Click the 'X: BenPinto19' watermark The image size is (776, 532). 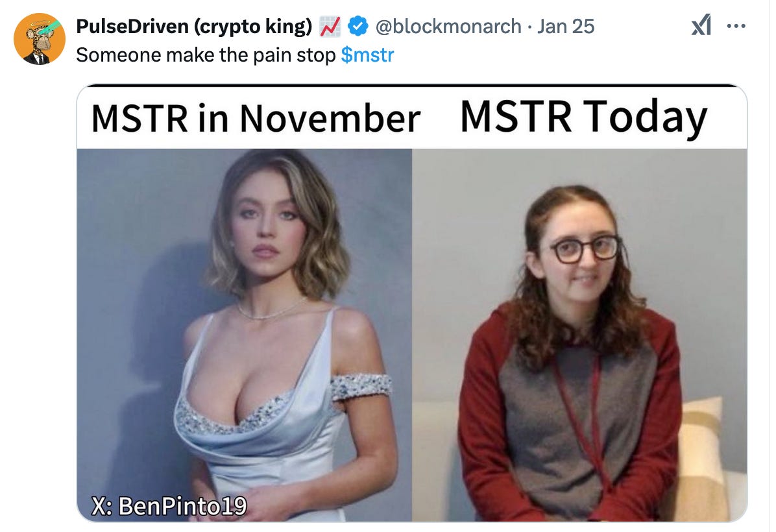click(169, 506)
